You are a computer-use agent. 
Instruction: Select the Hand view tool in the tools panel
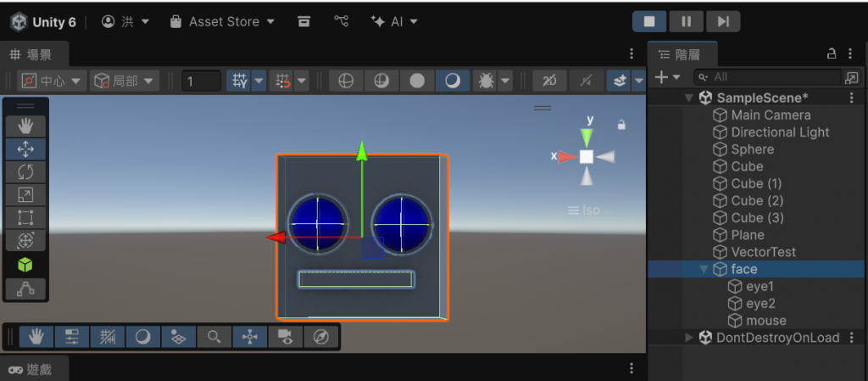point(25,126)
